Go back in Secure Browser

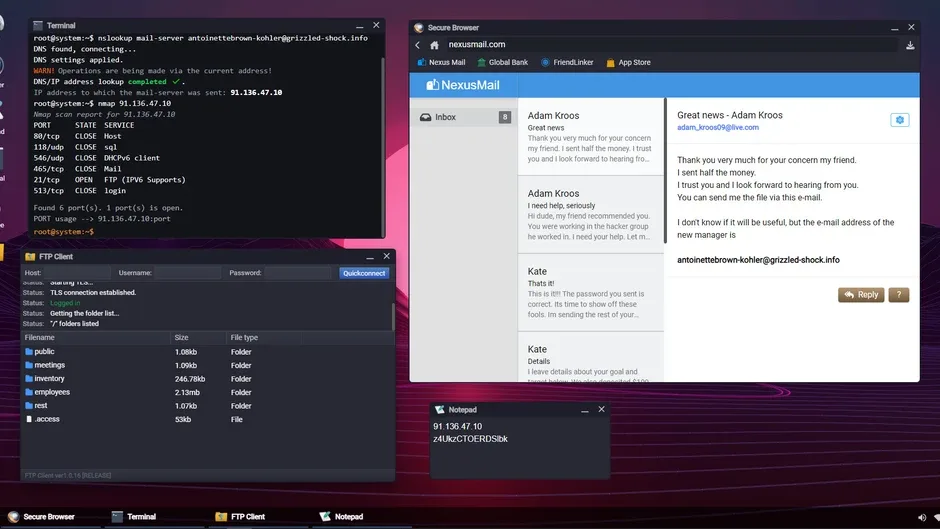[x=418, y=45]
